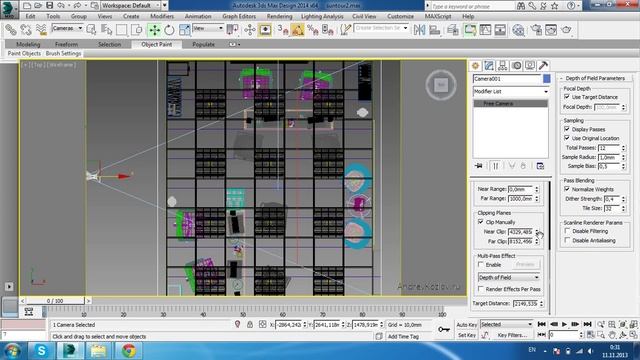Image resolution: width=640 pixels, height=360 pixels.
Task: Check Render Effects Per Pass
Action: pos(480,289)
